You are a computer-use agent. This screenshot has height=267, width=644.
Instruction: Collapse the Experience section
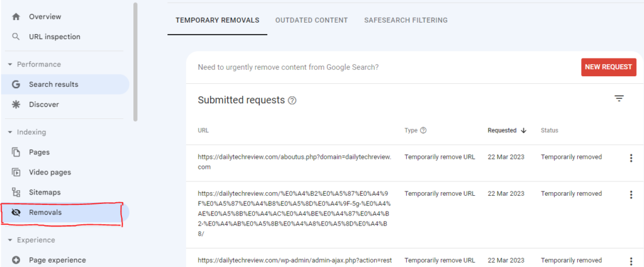click(x=10, y=240)
